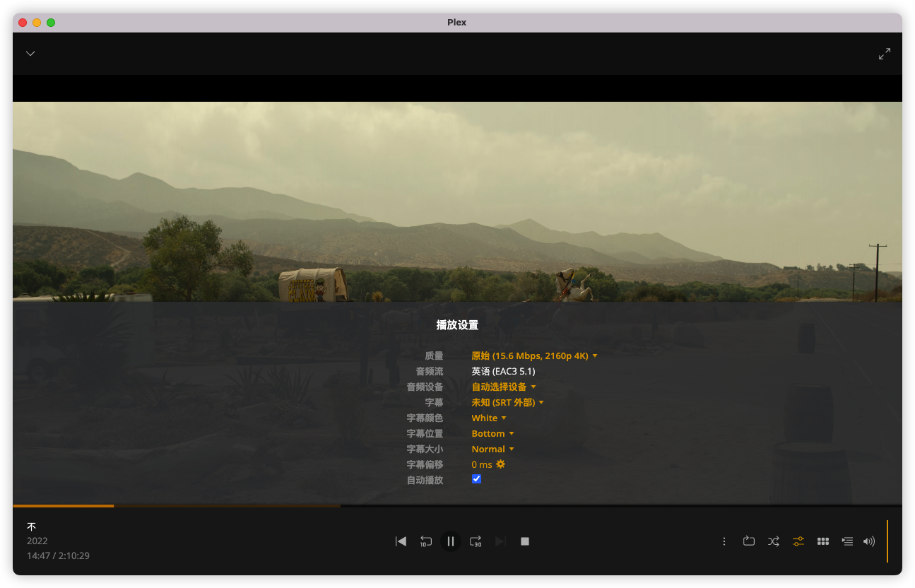
Task: Open the more options three-dot menu
Action: 724,541
